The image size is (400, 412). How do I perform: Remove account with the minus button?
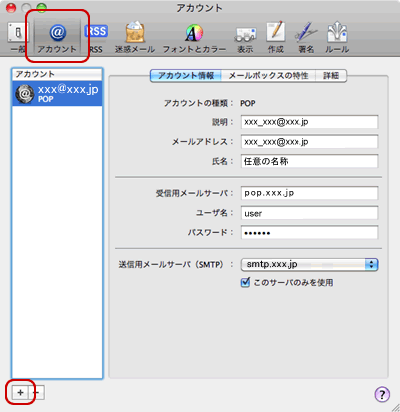click(36, 393)
